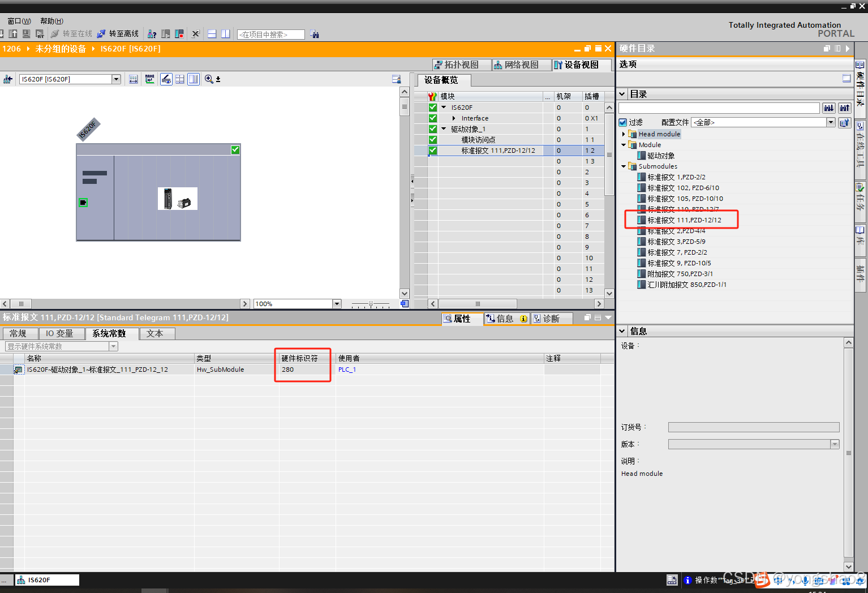
Task: Toggle the green check for 标准报文 111 overview row
Action: (x=433, y=151)
